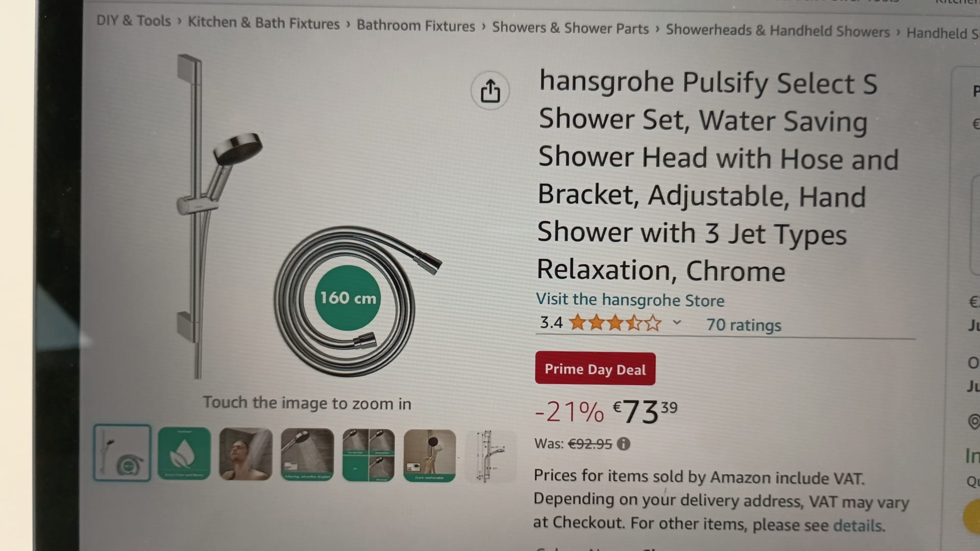980x551 pixels.
Task: Select the four-panel jet types thumbnail
Action: [369, 455]
